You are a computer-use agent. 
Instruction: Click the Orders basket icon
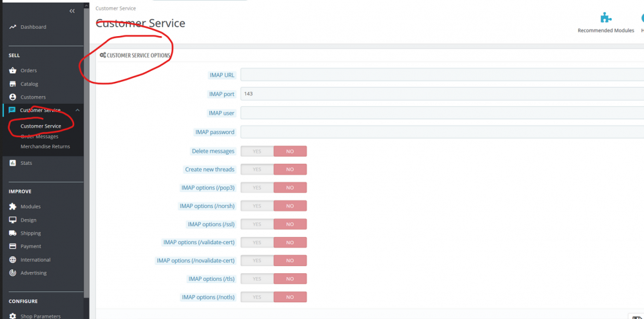pos(12,70)
